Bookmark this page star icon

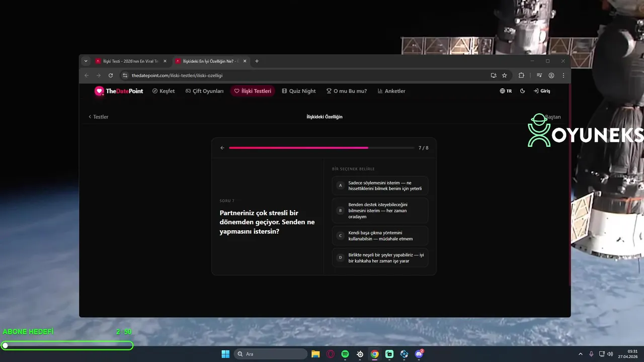[505, 75]
